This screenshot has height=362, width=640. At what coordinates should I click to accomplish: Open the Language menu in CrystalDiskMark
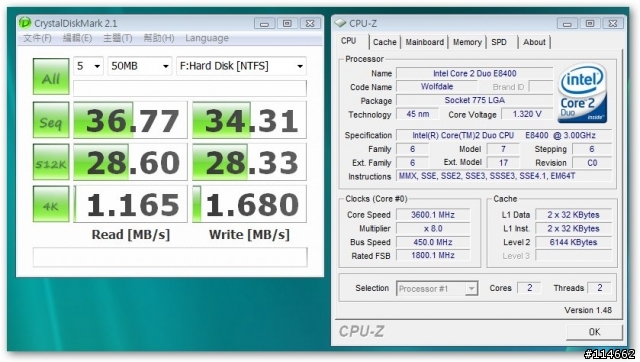[207, 38]
